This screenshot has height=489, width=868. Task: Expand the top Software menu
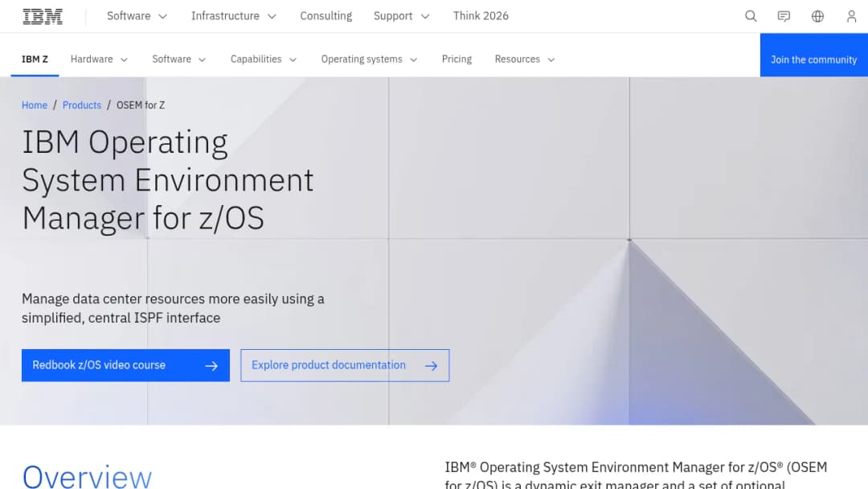[x=137, y=16]
